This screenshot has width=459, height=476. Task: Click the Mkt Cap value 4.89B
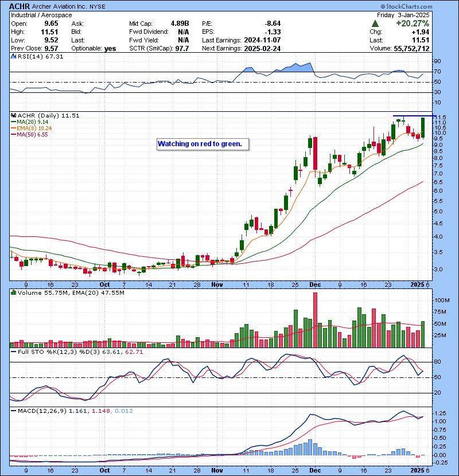(180, 24)
